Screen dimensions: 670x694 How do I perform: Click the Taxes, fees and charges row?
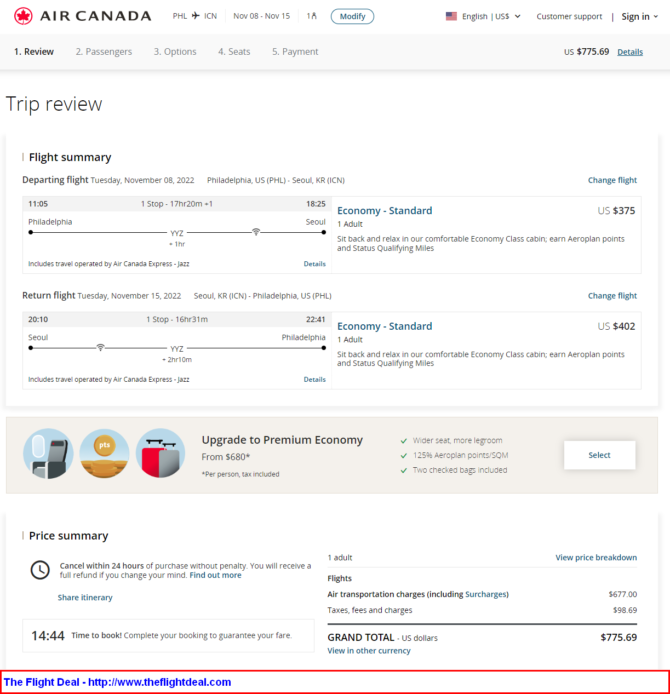[482, 610]
